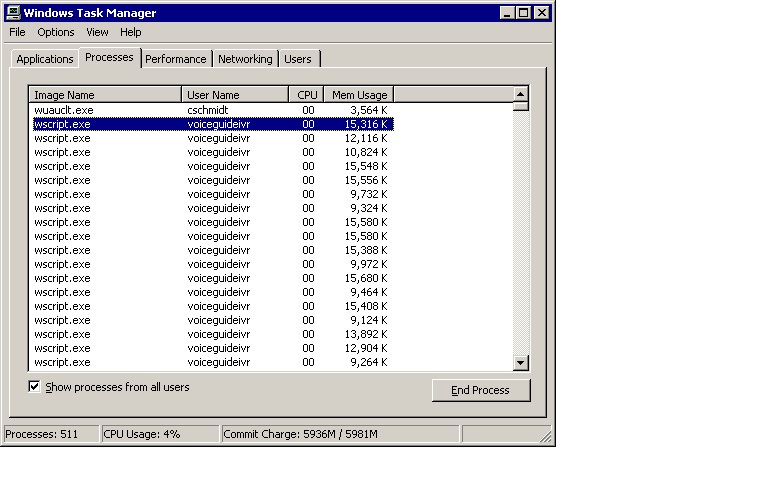Switch to the Performance tab
Screen dimensions: 768x480
coord(176,59)
